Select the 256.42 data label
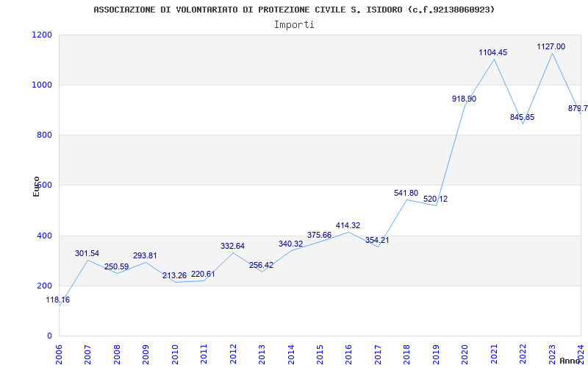 pyautogui.click(x=262, y=265)
